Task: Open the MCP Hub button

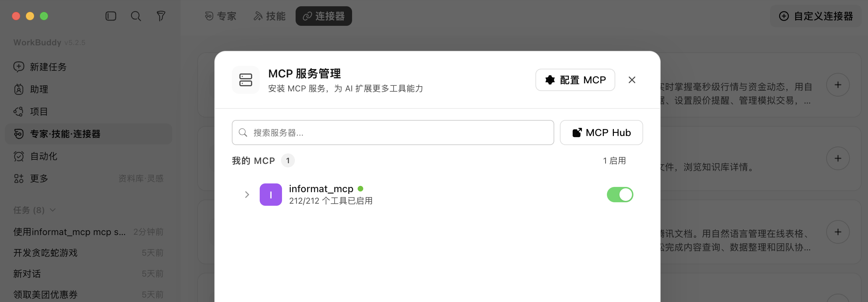Action: click(x=601, y=133)
